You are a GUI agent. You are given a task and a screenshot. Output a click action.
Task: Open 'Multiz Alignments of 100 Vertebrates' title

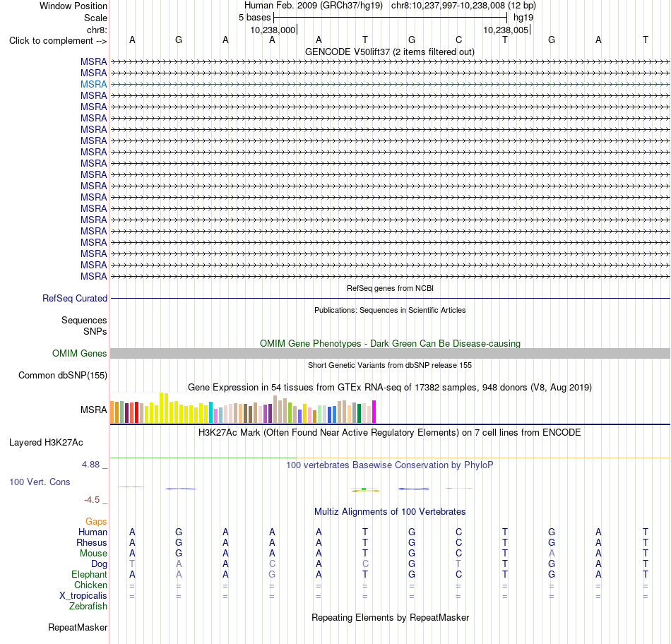(x=390, y=512)
